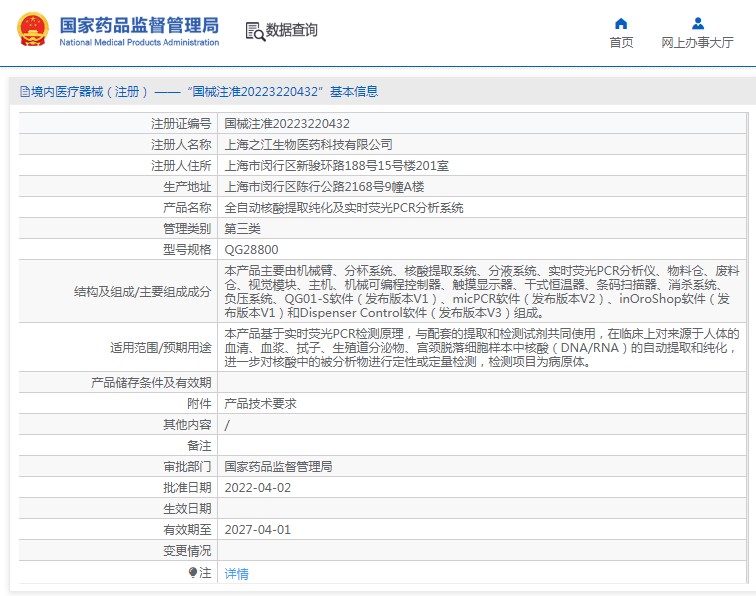Open 数据查询 data query

[292, 30]
